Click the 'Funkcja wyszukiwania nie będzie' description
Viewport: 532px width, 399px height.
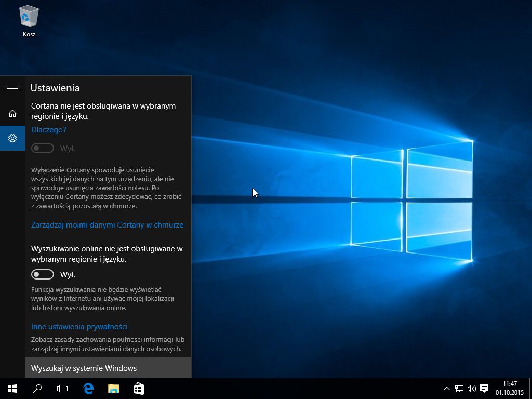click(x=102, y=299)
